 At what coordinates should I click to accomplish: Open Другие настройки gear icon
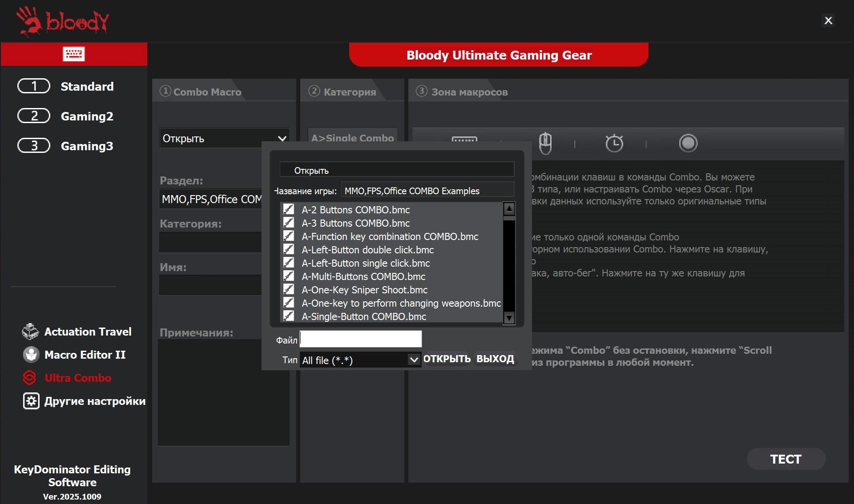tap(31, 401)
